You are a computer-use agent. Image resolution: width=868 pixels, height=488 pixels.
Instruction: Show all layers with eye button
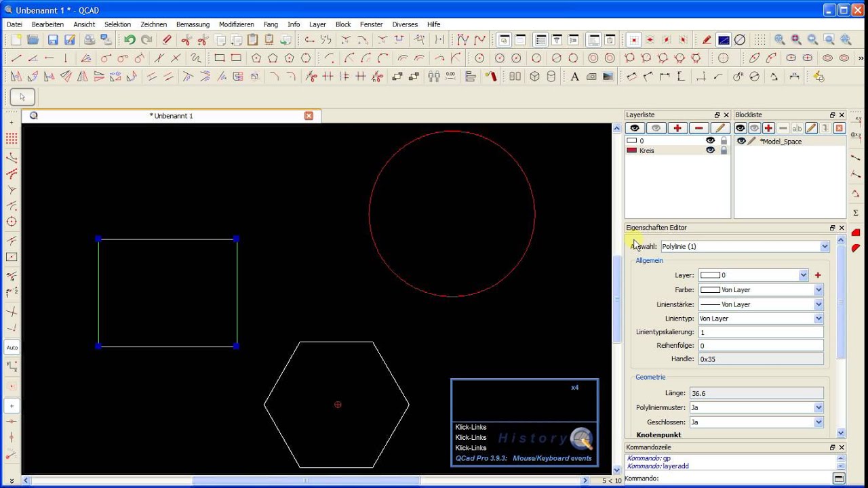635,128
